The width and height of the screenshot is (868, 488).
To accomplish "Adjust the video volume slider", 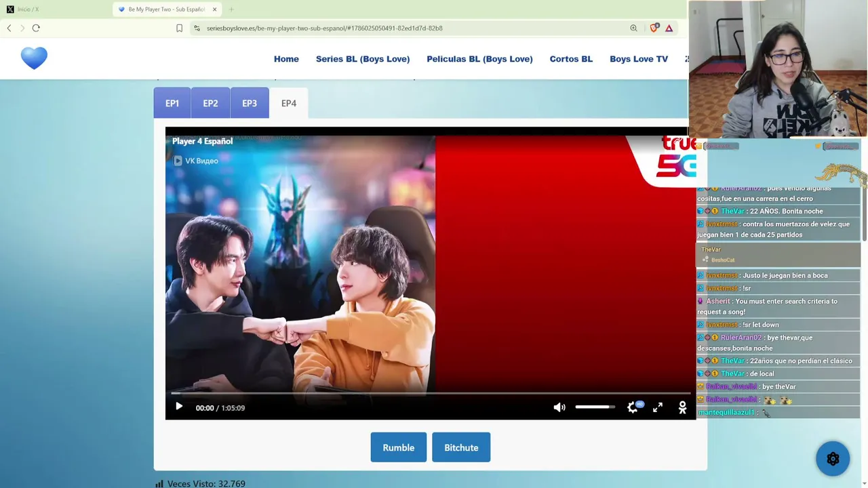I will pos(595,407).
